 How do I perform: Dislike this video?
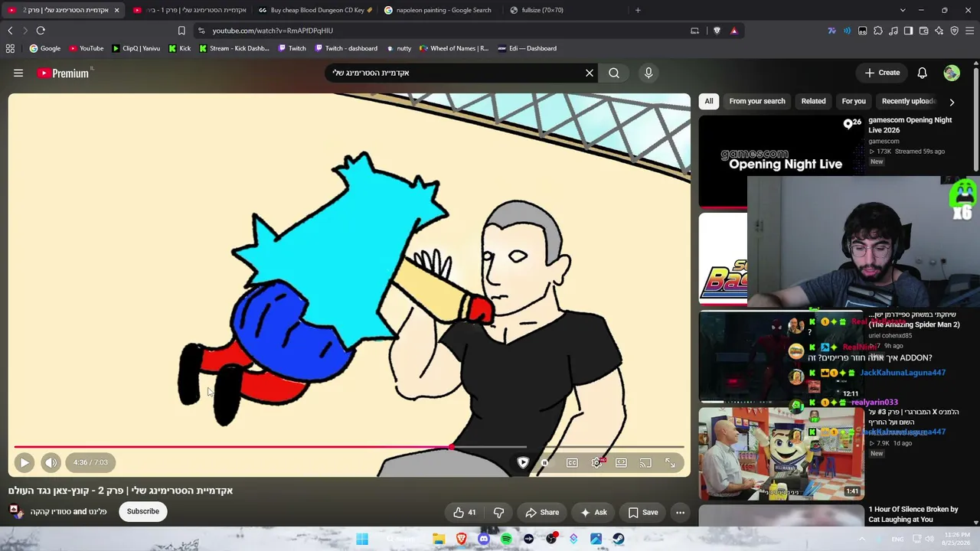click(498, 512)
